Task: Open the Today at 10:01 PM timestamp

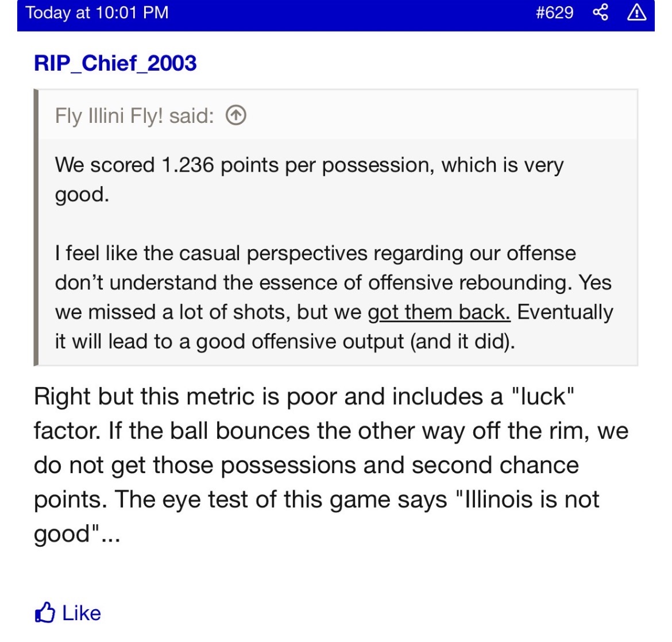Action: [97, 13]
